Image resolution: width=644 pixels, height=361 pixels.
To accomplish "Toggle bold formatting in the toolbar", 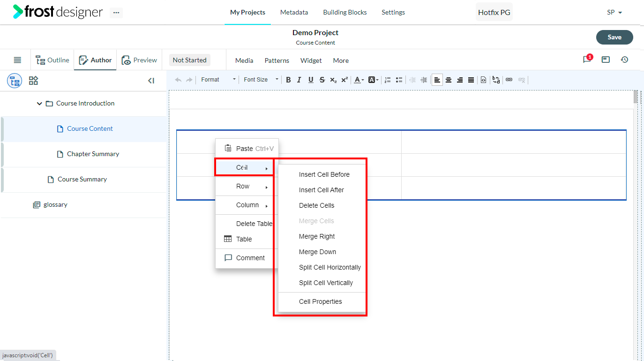I will [288, 80].
